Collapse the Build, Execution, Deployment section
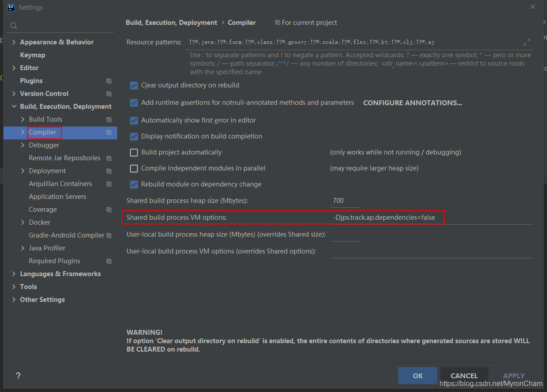 pos(14,106)
